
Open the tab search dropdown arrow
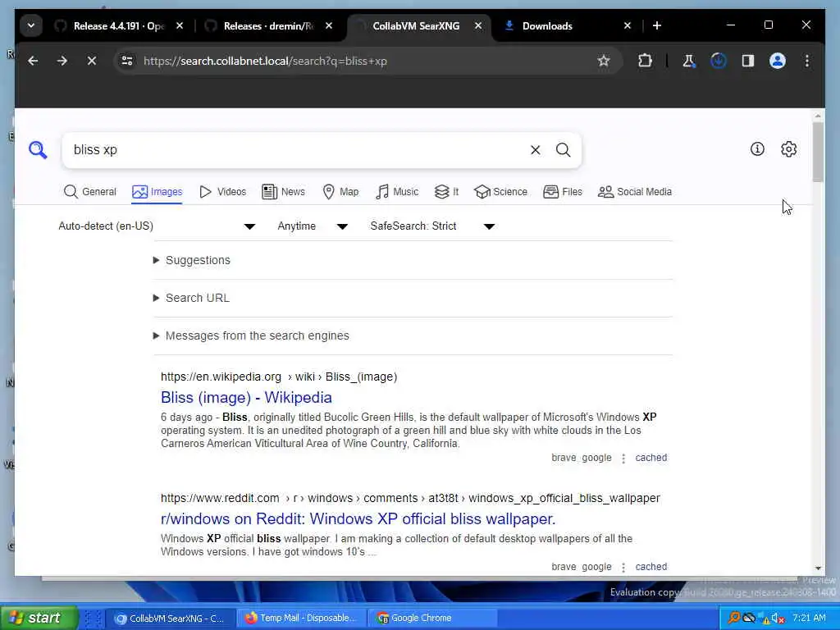pyautogui.click(x=31, y=25)
